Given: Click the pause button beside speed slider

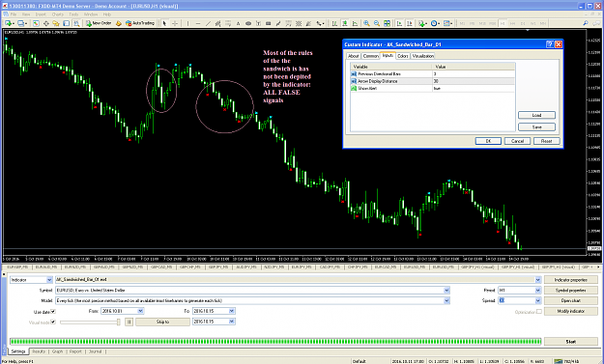Looking at the screenshot, I should click(129, 322).
